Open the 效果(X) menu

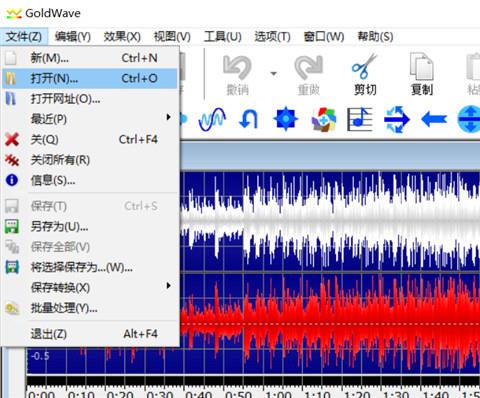122,36
